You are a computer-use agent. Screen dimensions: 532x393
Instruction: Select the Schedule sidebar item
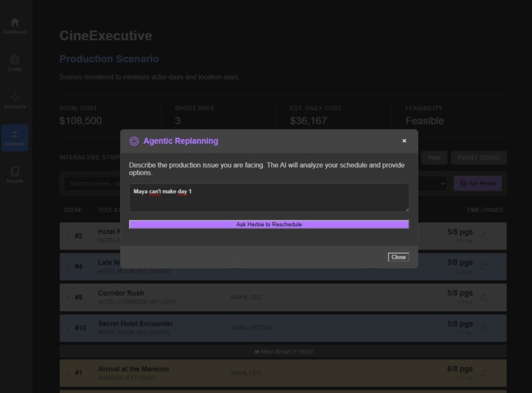coord(14,138)
